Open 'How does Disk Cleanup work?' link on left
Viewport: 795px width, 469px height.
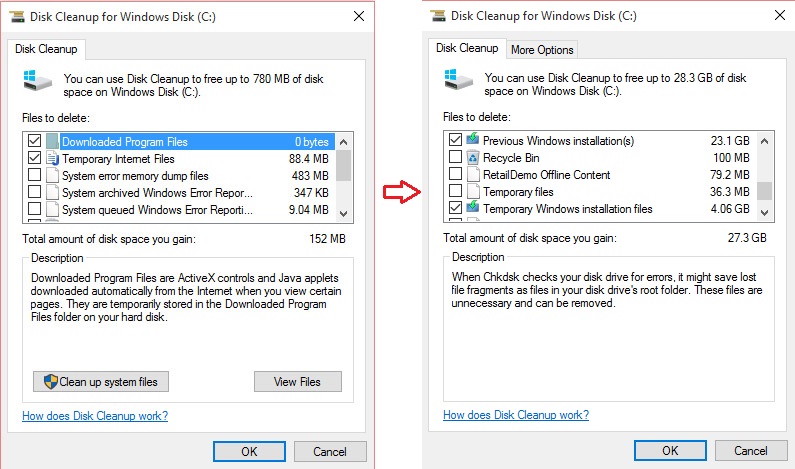(95, 416)
